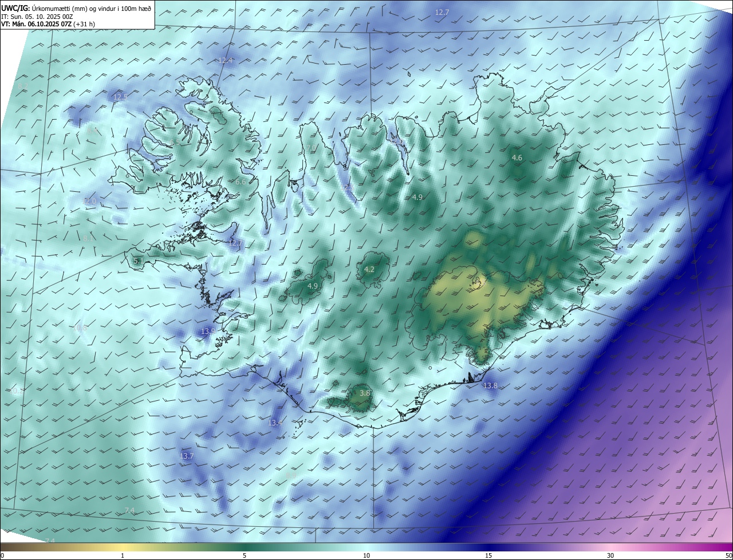Viewport: 733px width, 560px height.
Task: Click the 12.7 label near the map's upper edge
Action: click(x=442, y=12)
